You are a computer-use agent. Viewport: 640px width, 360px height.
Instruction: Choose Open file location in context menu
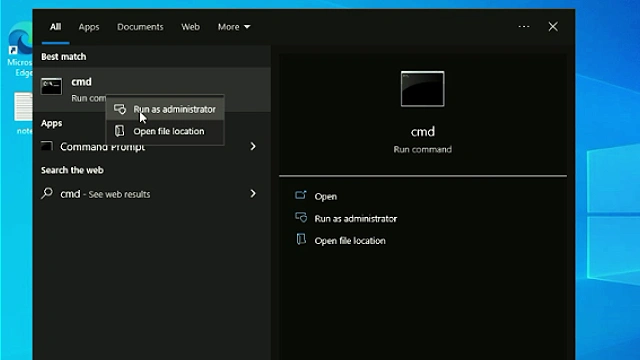(x=165, y=131)
